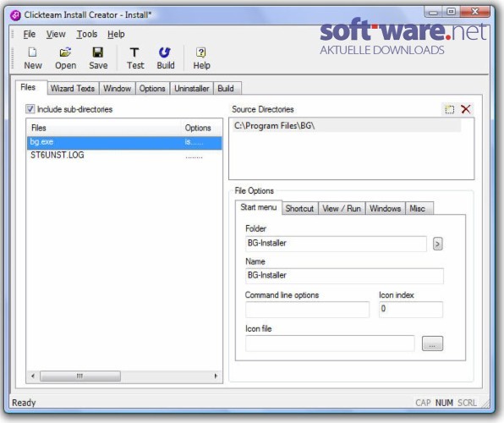The height and width of the screenshot is (423, 504).
Task: Delete source directory with red X icon
Action: tap(465, 109)
